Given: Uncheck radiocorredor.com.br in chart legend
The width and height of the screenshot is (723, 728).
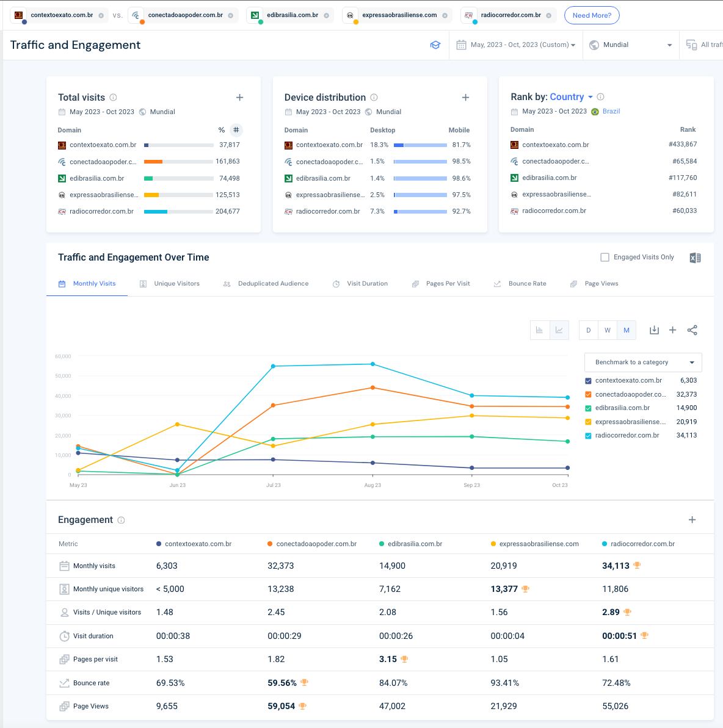Looking at the screenshot, I should (x=589, y=436).
